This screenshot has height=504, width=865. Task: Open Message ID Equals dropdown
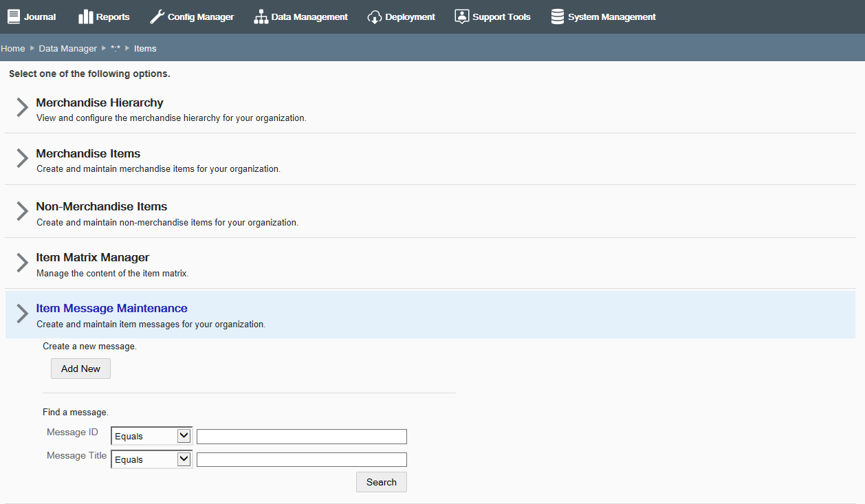click(x=152, y=436)
